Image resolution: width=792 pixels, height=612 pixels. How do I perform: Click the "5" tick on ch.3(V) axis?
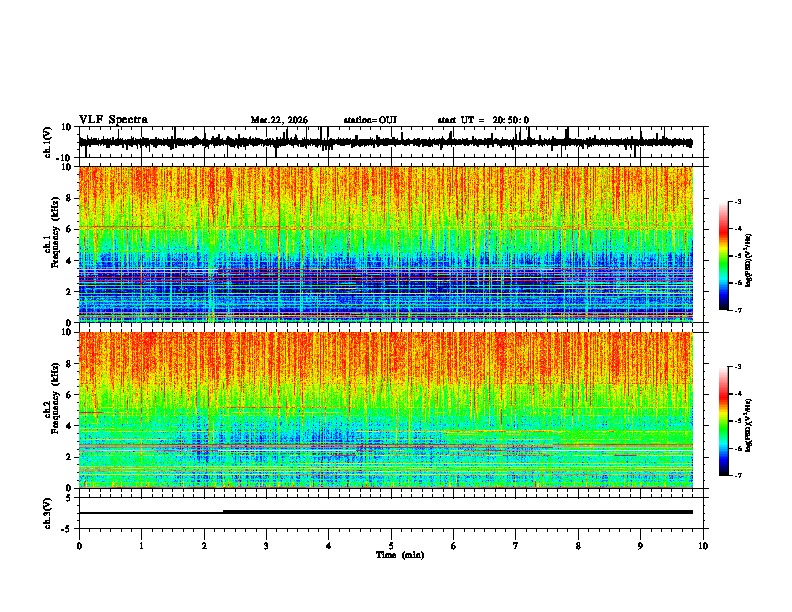70,497
